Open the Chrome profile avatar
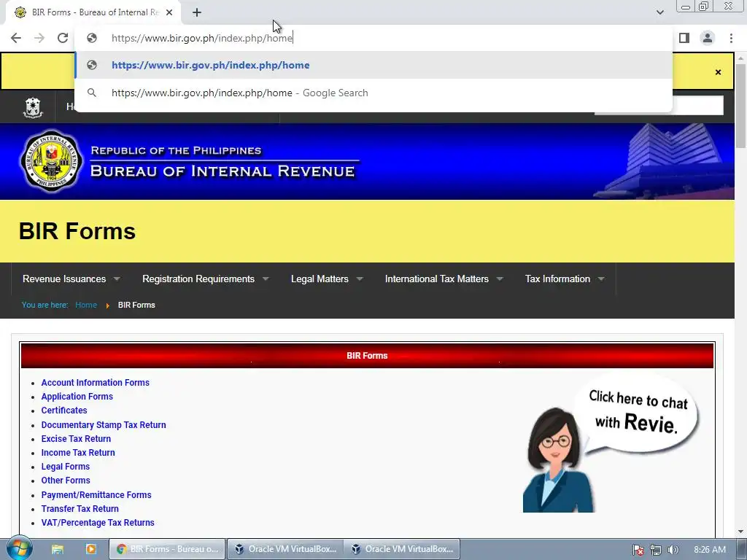This screenshot has height=560, width=747. [708, 38]
